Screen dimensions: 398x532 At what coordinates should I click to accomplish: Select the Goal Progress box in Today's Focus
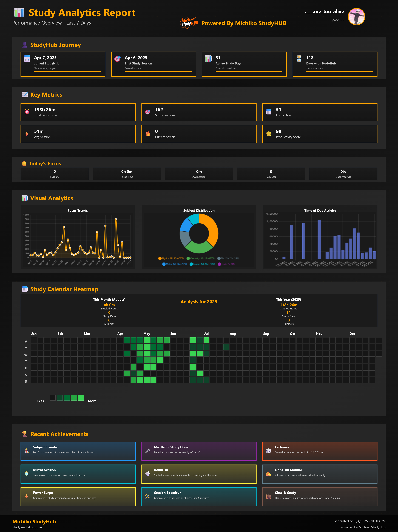pos(343,174)
